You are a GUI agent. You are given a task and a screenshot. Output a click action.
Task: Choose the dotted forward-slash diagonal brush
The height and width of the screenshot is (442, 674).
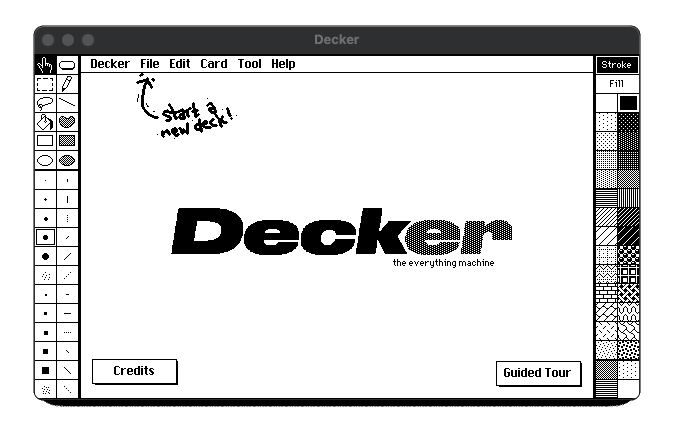click(67, 276)
